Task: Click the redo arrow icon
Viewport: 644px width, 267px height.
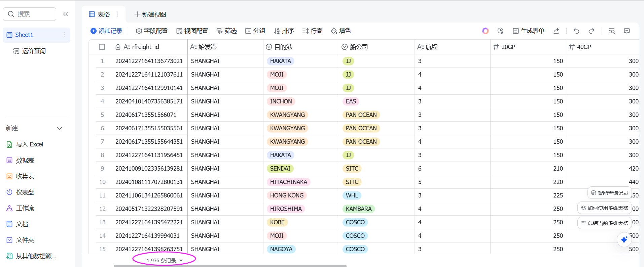Action: click(591, 31)
